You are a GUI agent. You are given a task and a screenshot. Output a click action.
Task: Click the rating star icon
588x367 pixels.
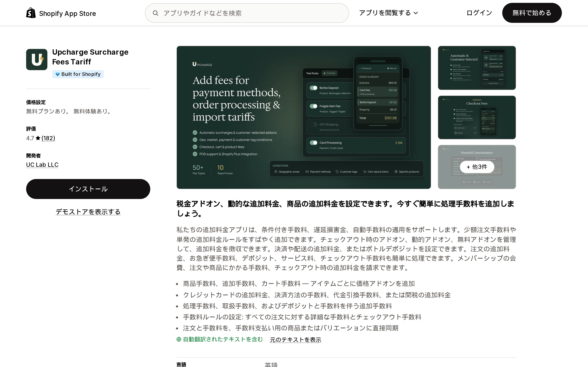(x=38, y=138)
